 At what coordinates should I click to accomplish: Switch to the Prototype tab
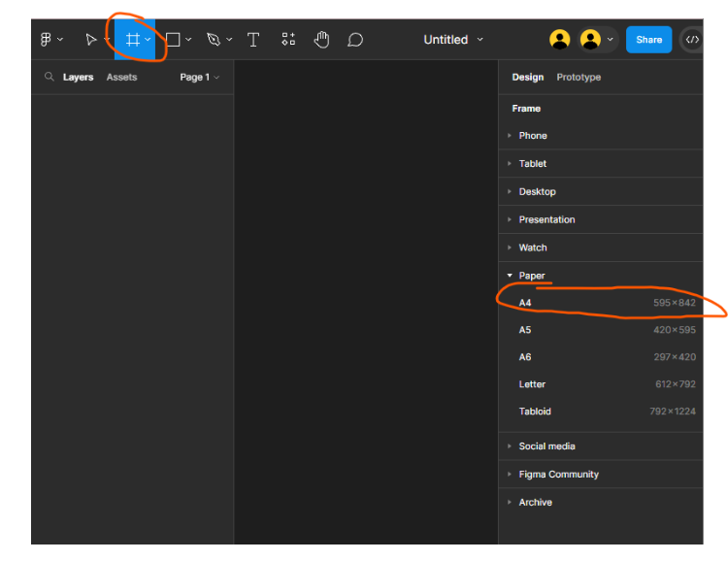tap(579, 78)
